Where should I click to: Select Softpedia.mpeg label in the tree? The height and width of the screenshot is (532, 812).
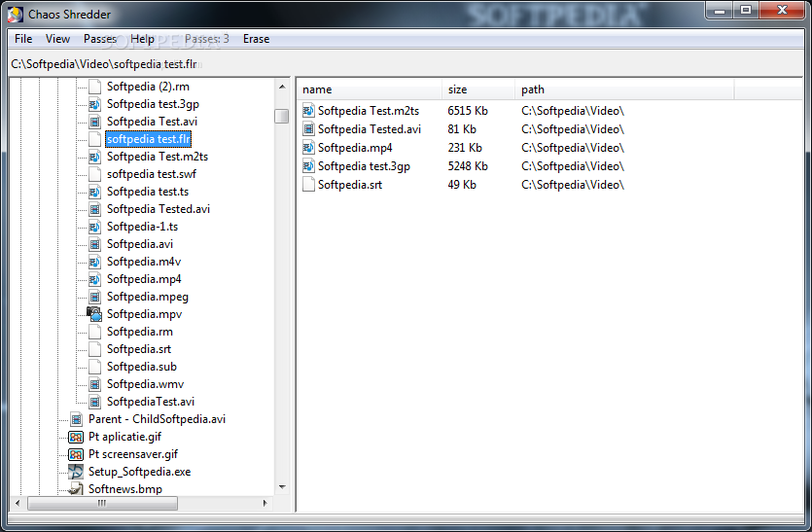coord(148,297)
